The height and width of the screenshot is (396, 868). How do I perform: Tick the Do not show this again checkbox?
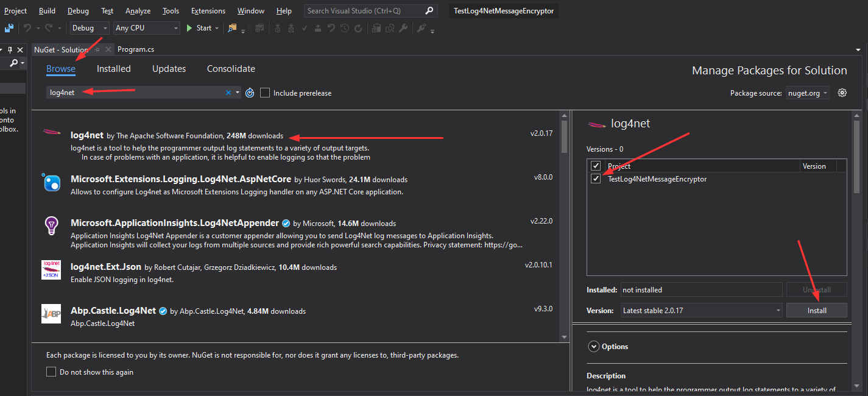point(51,372)
